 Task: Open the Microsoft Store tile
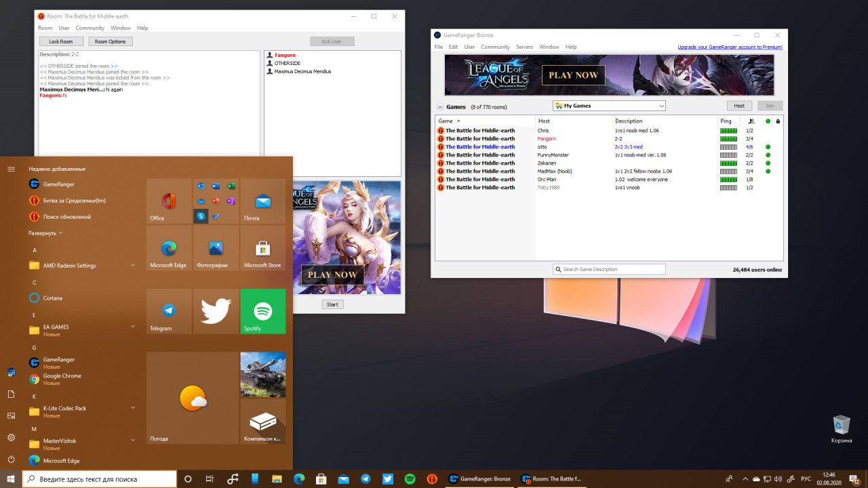point(263,248)
